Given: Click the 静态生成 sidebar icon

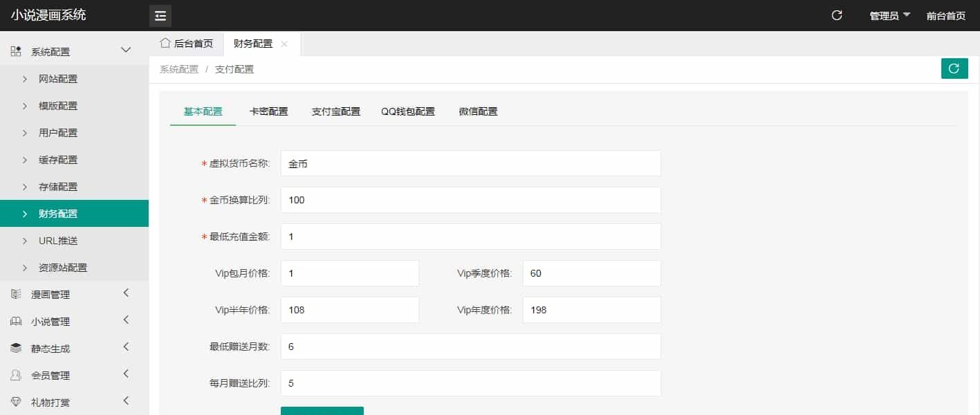Looking at the screenshot, I should (x=14, y=347).
